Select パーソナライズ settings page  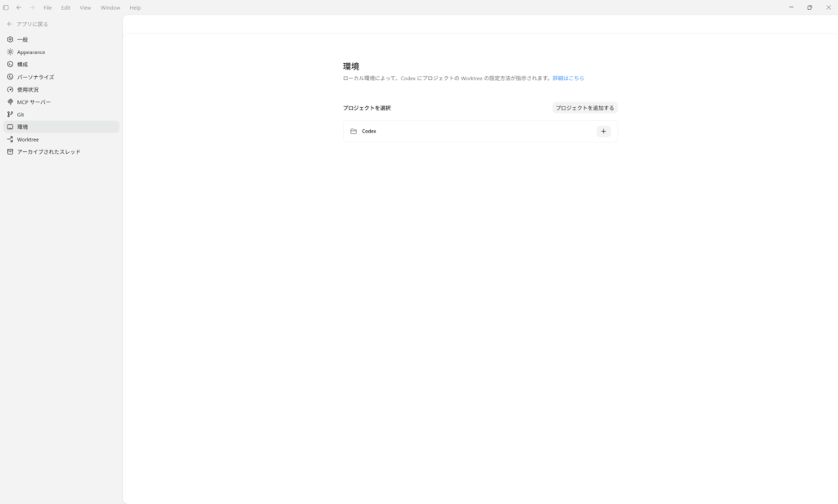point(35,77)
